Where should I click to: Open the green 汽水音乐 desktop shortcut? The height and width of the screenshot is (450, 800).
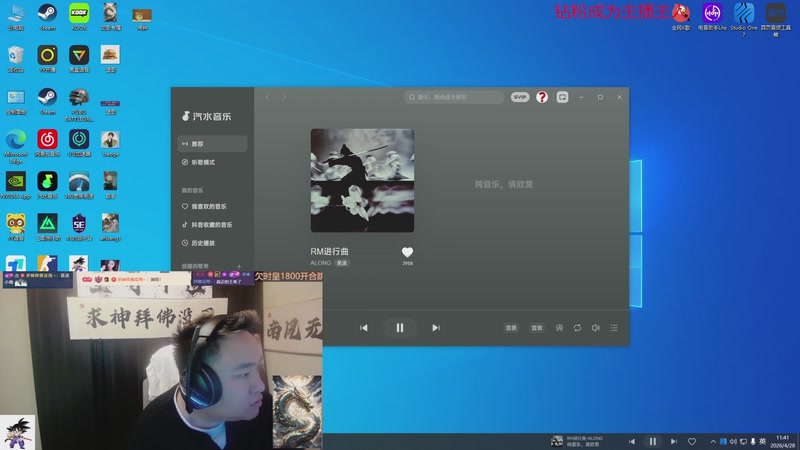point(47,185)
